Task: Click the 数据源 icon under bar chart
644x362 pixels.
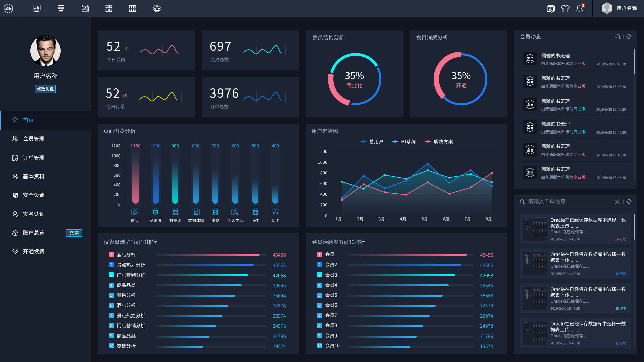Action: click(x=175, y=212)
